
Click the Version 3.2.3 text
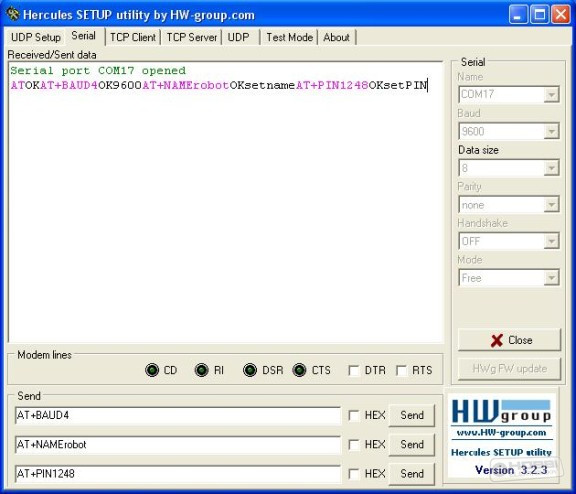pos(511,470)
